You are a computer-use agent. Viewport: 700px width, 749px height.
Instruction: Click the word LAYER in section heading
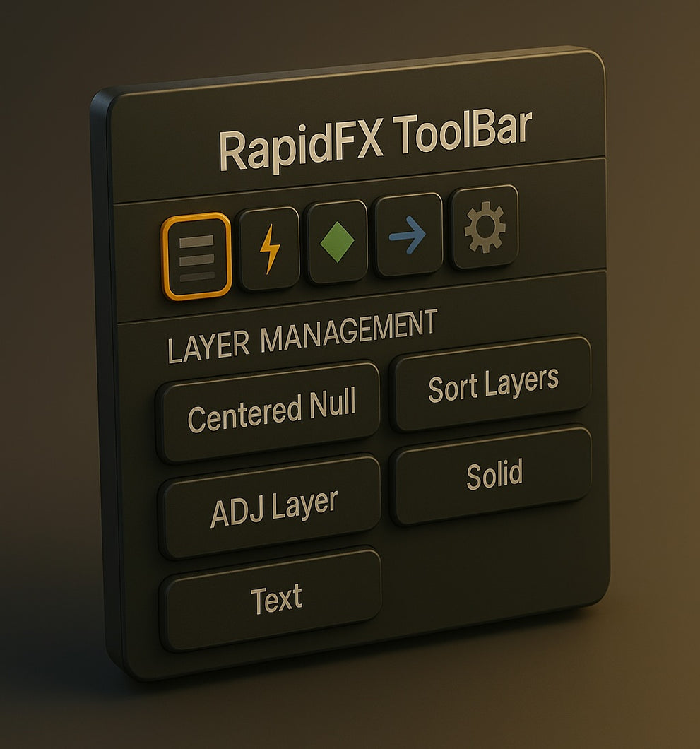[x=208, y=346]
